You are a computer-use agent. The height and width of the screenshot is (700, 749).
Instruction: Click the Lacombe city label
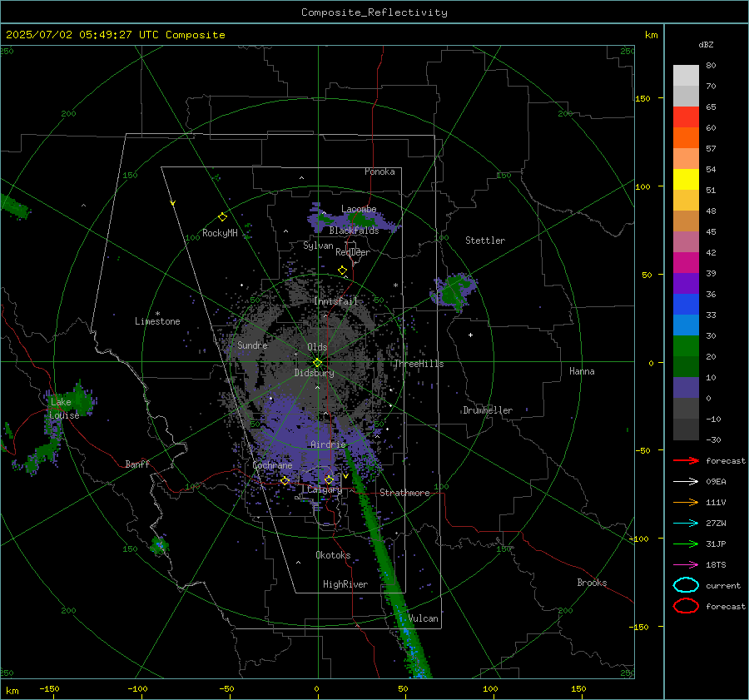click(359, 209)
